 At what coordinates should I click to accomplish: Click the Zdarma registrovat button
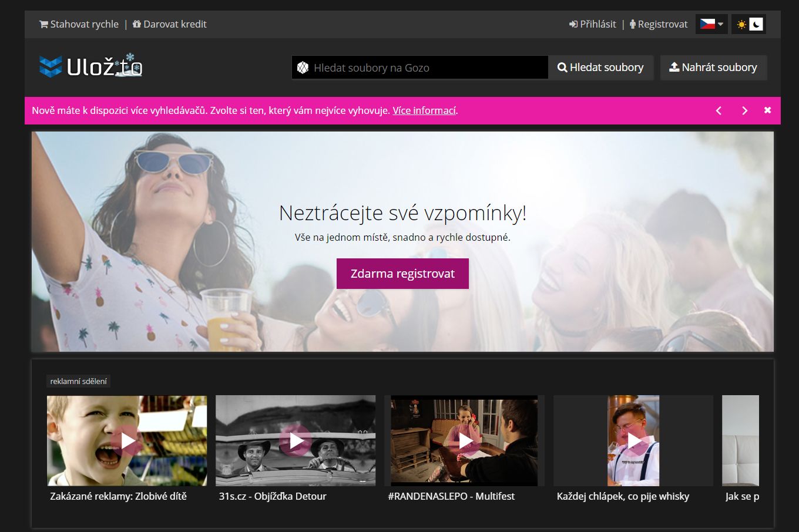tap(402, 274)
